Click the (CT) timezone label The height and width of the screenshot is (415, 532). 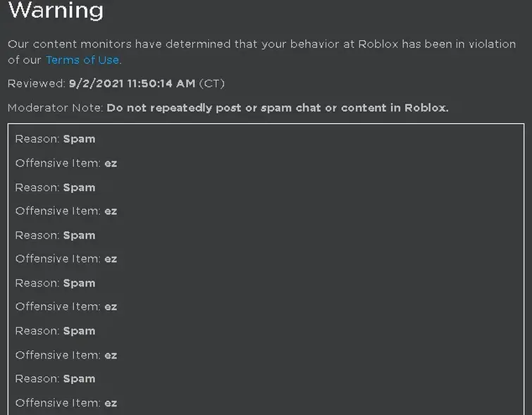pyautogui.click(x=212, y=84)
